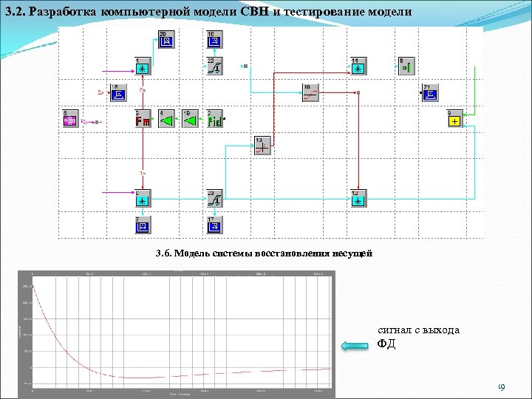
Task: Click slide title 'Разработка компьютерной модели СВН'
Action: pyautogui.click(x=149, y=12)
